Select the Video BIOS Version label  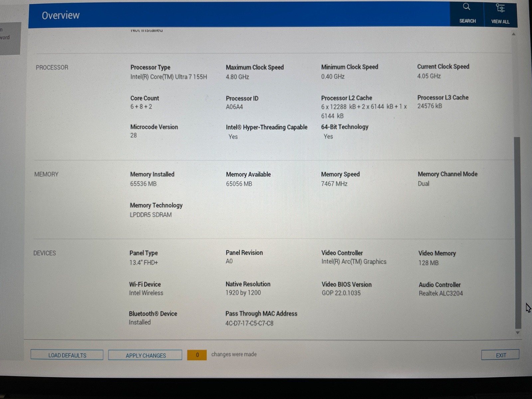tap(346, 285)
